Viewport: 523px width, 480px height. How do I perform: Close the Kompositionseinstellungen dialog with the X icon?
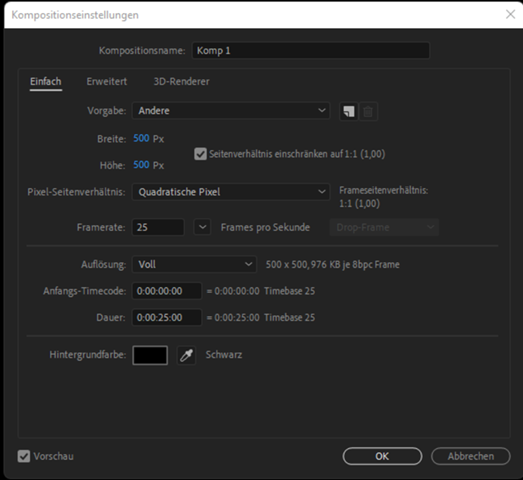click(x=510, y=14)
